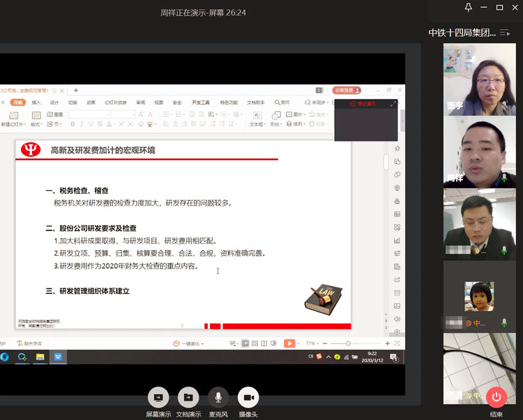Pin the meeting window on top
This screenshot has height=420, width=523.
[x=468, y=7]
